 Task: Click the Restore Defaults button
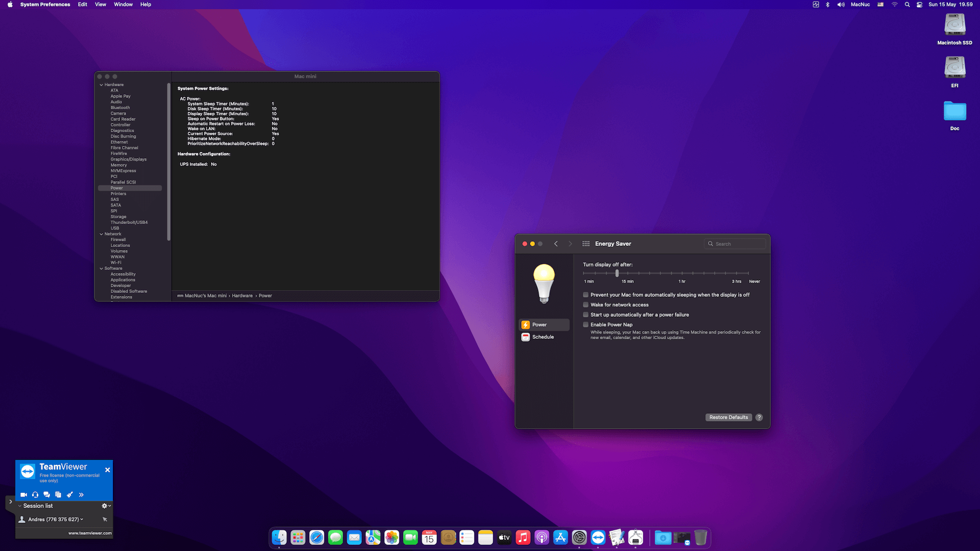728,417
